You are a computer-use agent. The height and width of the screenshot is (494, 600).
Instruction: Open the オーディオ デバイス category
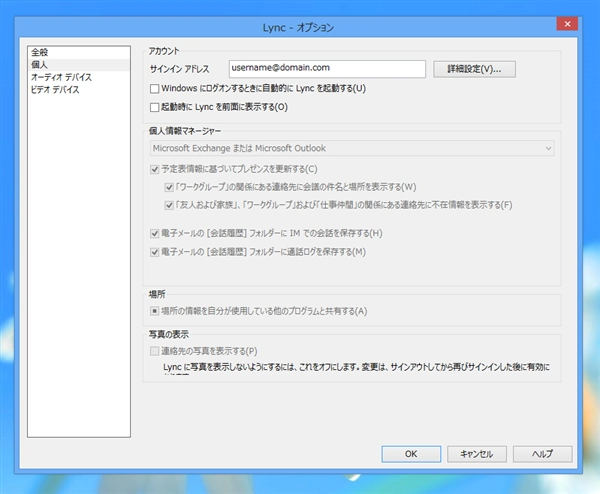tap(78, 77)
